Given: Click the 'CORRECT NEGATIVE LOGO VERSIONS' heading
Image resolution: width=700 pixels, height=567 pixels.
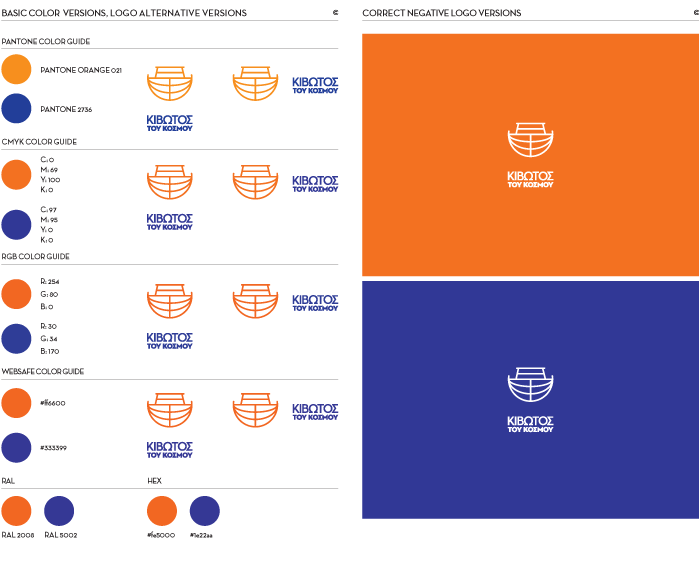Looking at the screenshot, I should tap(442, 13).
